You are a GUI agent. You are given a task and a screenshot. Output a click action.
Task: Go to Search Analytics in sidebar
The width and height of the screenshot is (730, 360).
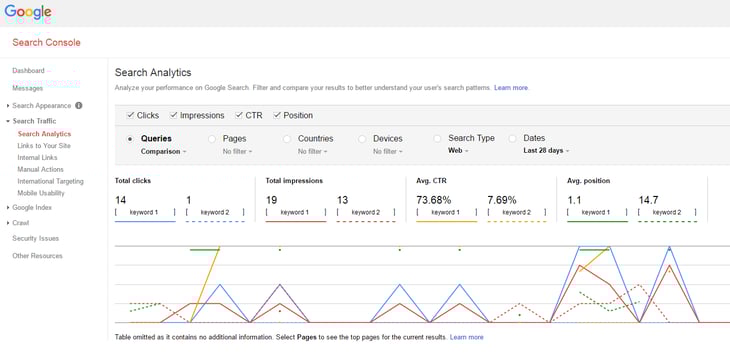point(44,134)
